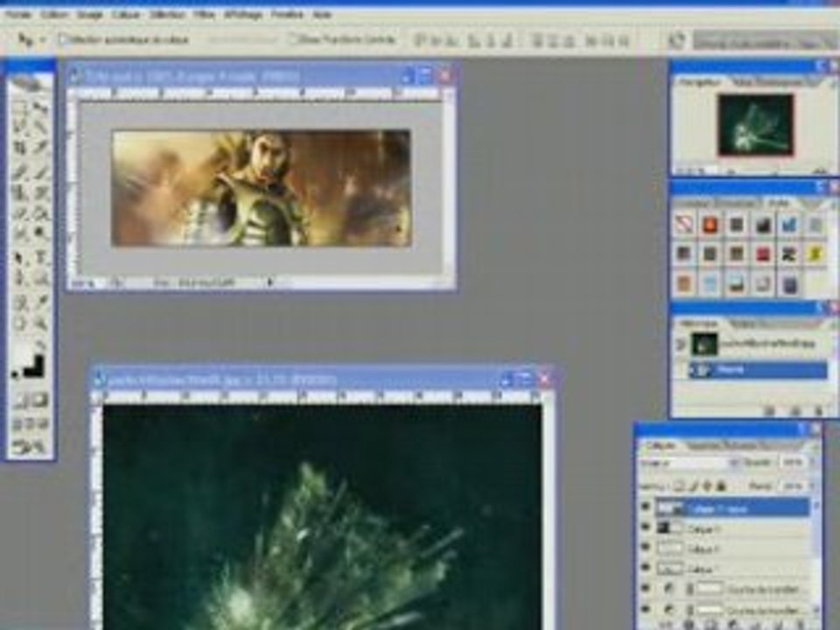The height and width of the screenshot is (630, 840).
Task: Select the Clone Stamp tool
Action: [19, 192]
